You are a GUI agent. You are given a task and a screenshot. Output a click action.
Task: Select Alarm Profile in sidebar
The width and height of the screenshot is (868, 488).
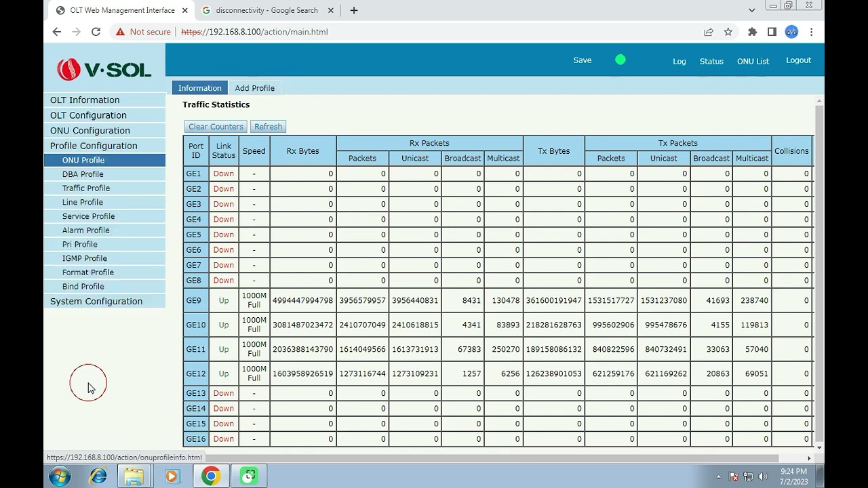(x=105, y=230)
